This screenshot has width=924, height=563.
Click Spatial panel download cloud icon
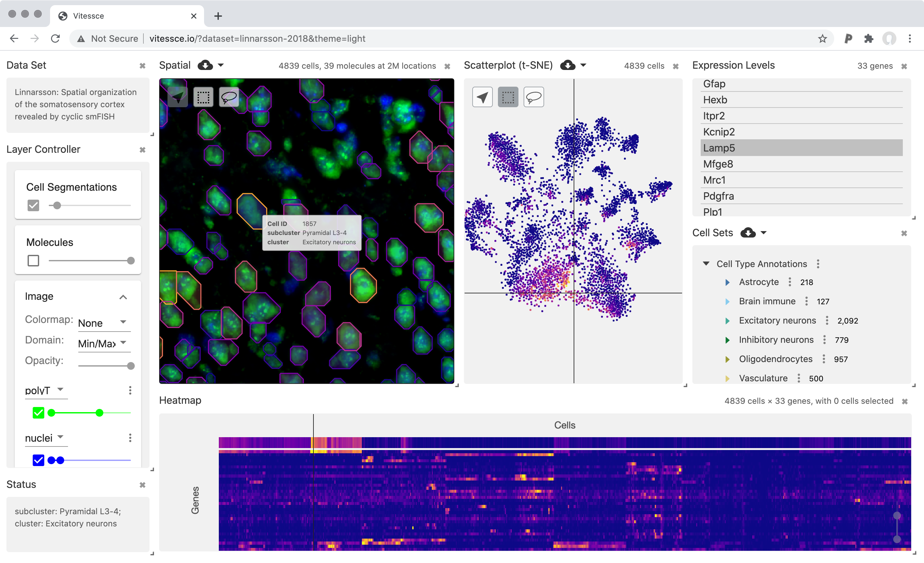[x=205, y=65]
